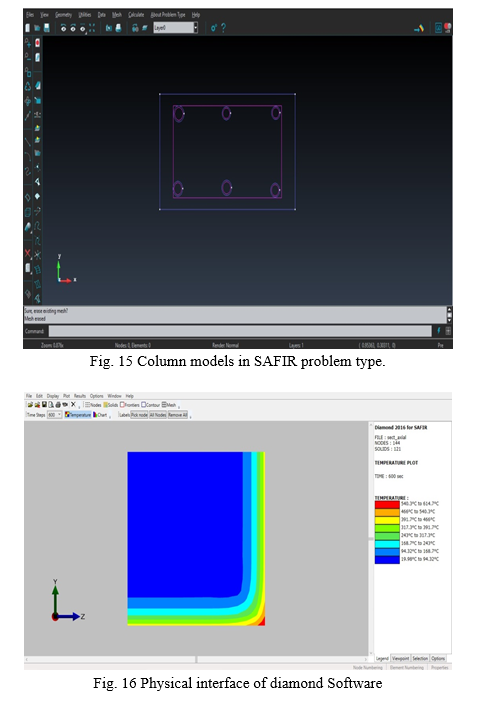Open the Layer0 layer dropdown
The height and width of the screenshot is (701, 490).
coord(195,28)
